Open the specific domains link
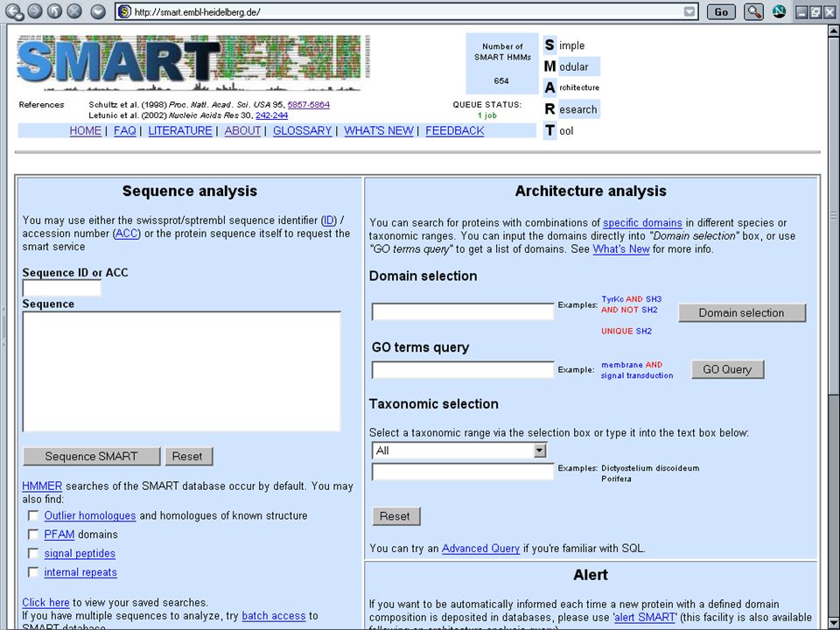Screen dimensions: 840x630 click(643, 223)
